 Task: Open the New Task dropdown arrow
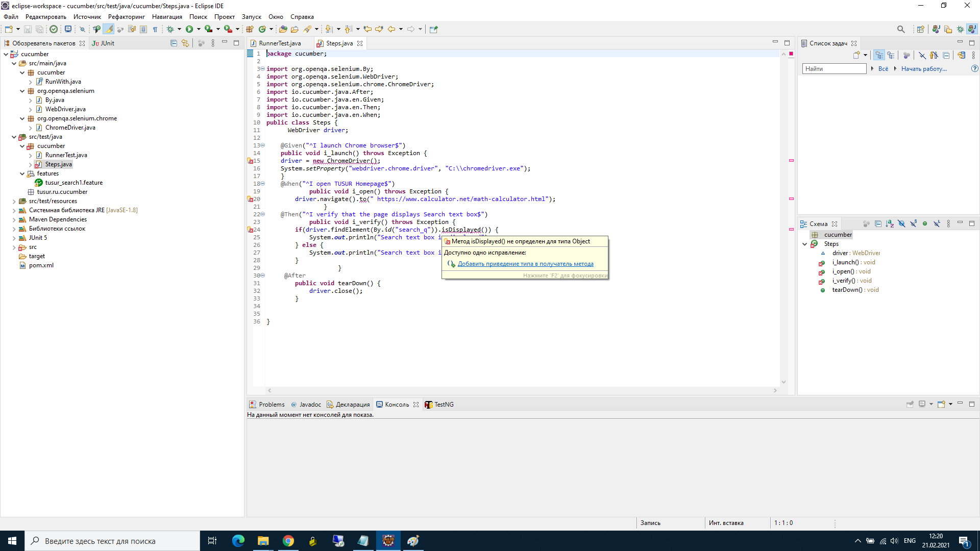pos(865,55)
